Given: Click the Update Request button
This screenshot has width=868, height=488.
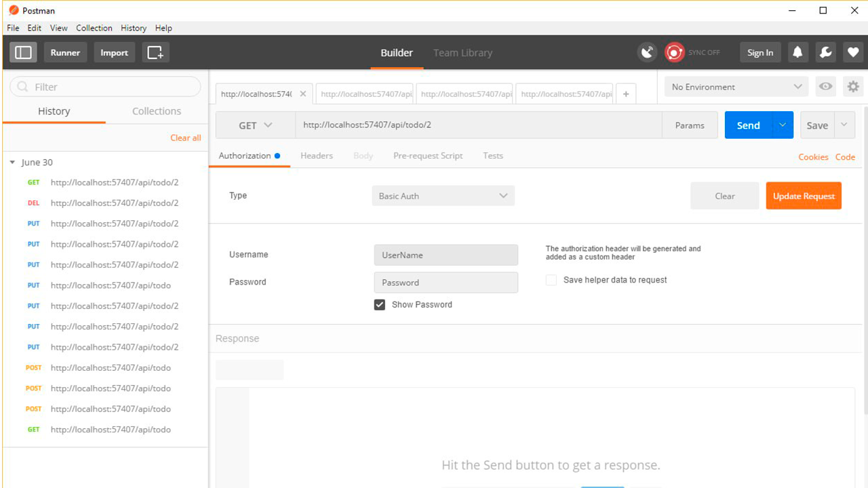Looking at the screenshot, I should pos(804,196).
